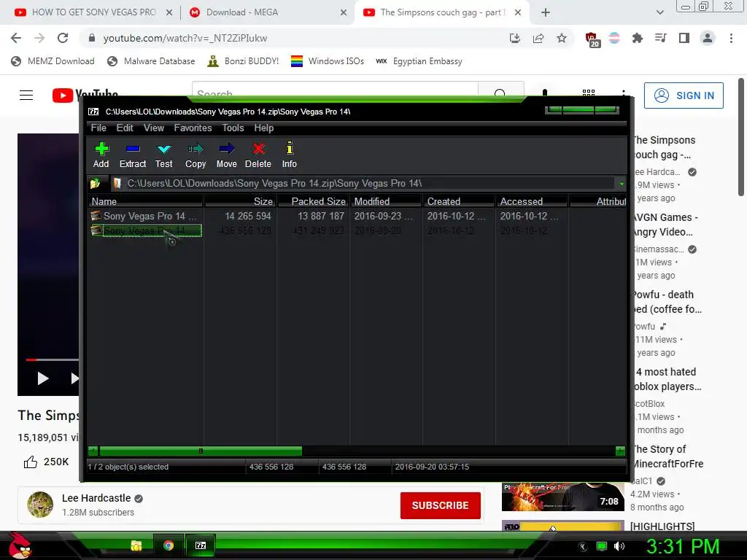Open the Edit menu in 7-Zip
This screenshot has width=747, height=560.
click(125, 128)
